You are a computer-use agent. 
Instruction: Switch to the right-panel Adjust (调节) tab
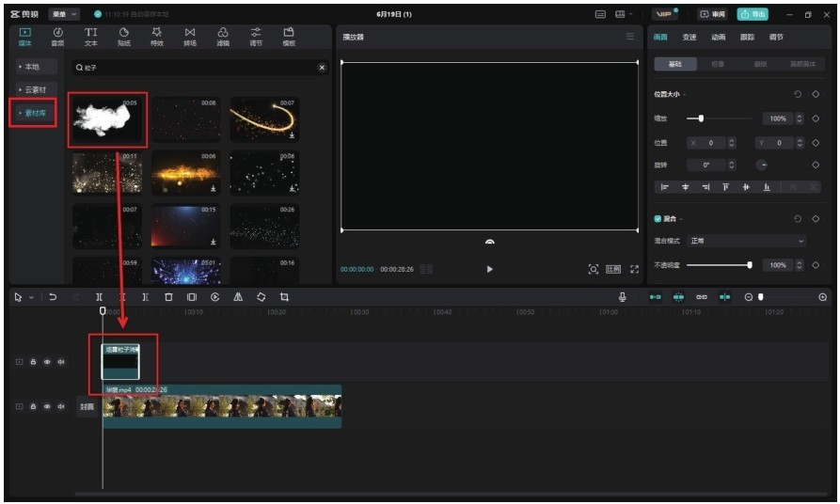tap(776, 37)
